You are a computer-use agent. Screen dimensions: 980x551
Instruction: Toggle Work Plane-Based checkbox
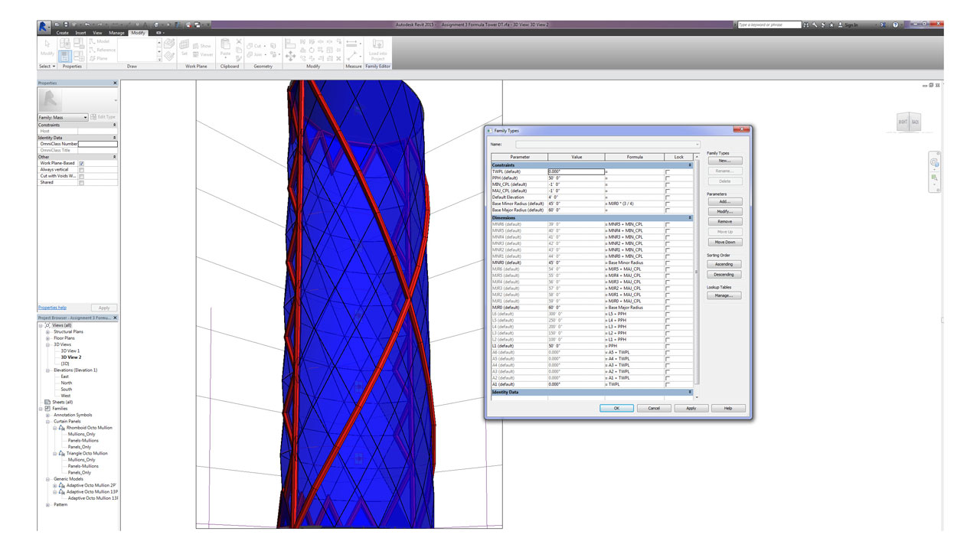(x=81, y=163)
